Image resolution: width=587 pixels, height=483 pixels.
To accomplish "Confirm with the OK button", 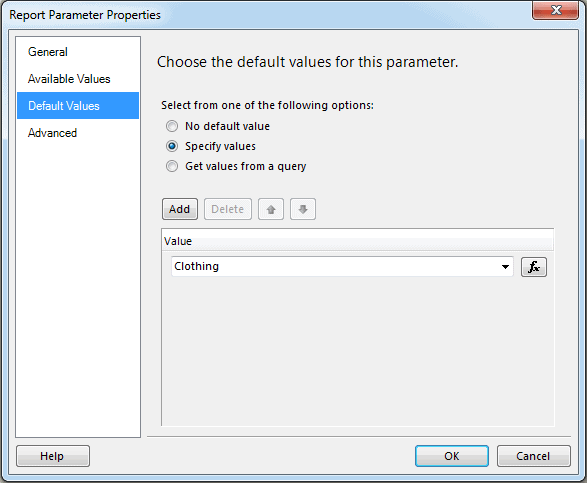I will coord(451,456).
